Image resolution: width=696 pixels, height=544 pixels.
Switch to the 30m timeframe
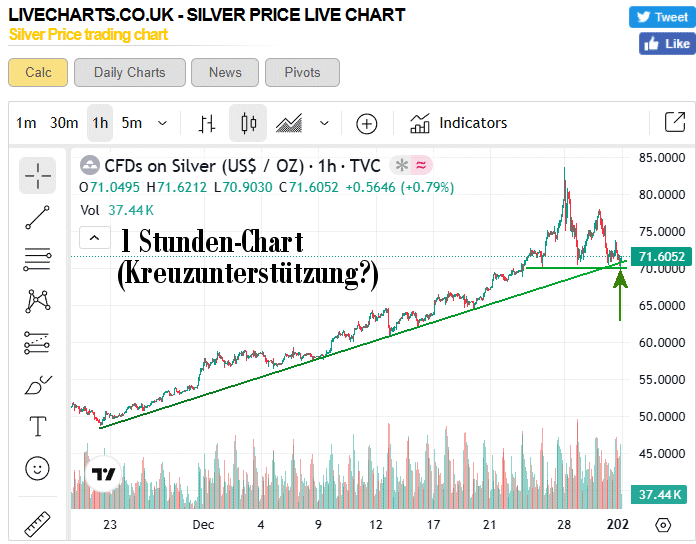tap(64, 123)
